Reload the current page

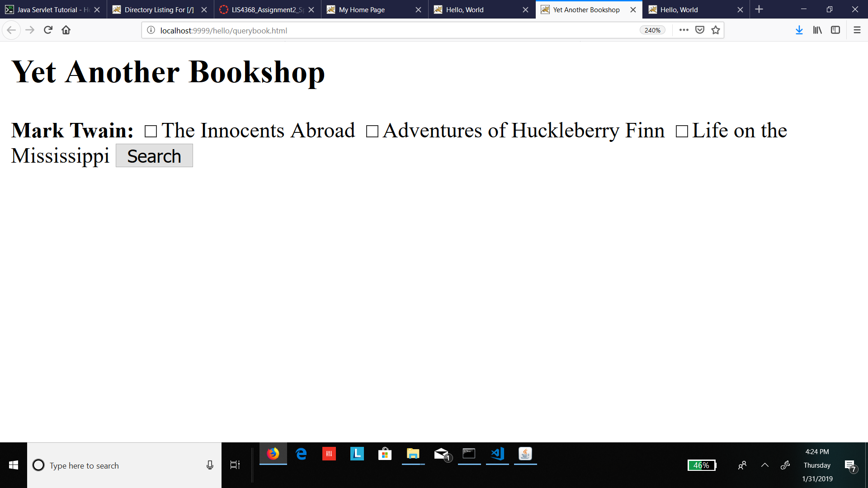(x=48, y=30)
